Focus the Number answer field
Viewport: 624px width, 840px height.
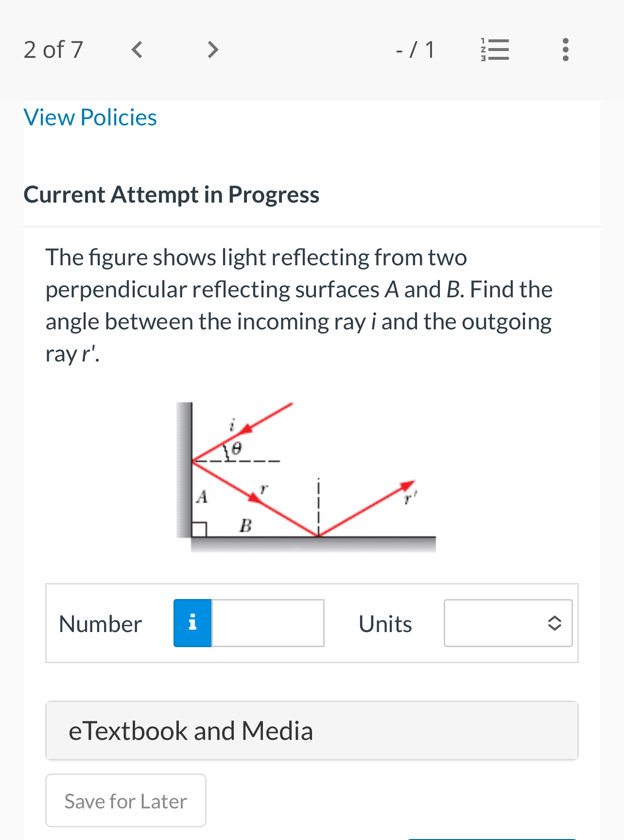coord(267,623)
